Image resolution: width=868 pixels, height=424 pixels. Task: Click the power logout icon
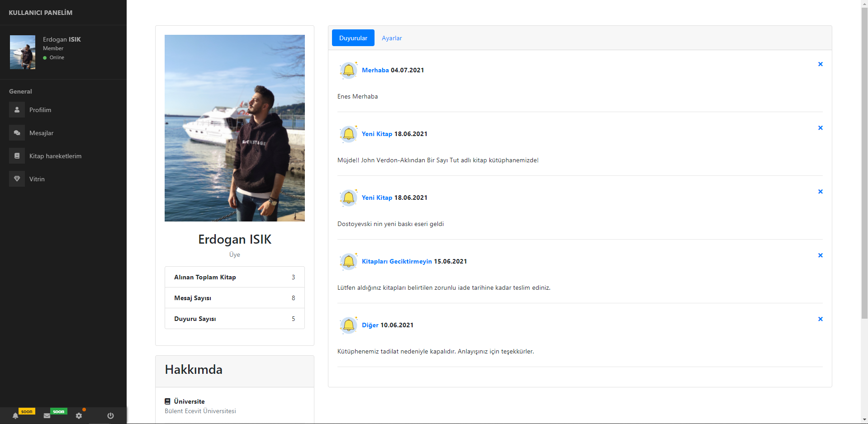(x=110, y=415)
